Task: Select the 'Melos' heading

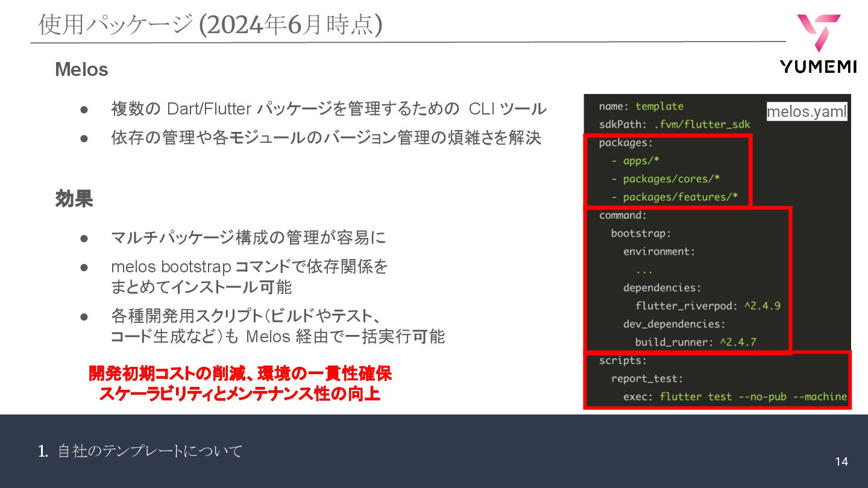Action: (x=81, y=70)
